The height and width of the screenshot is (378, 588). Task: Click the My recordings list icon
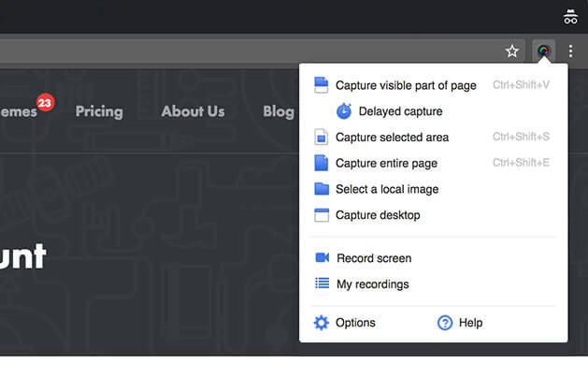[323, 283]
